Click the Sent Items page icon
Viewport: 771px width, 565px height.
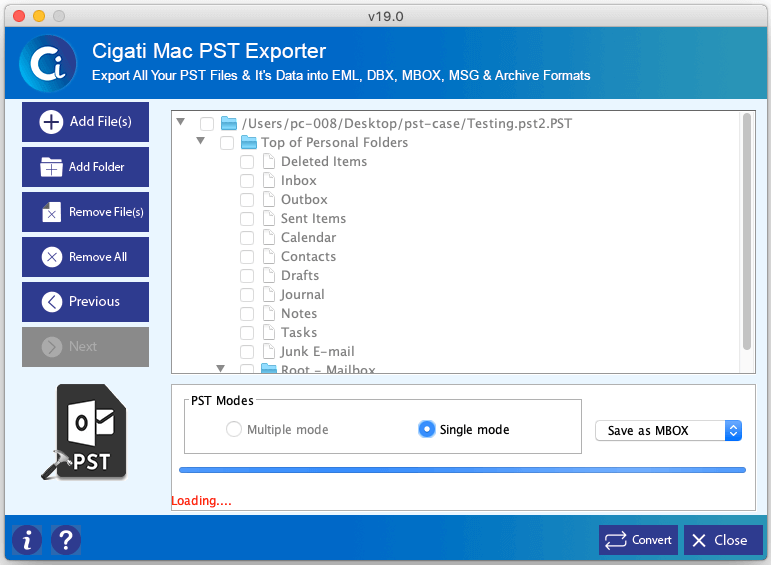click(268, 218)
